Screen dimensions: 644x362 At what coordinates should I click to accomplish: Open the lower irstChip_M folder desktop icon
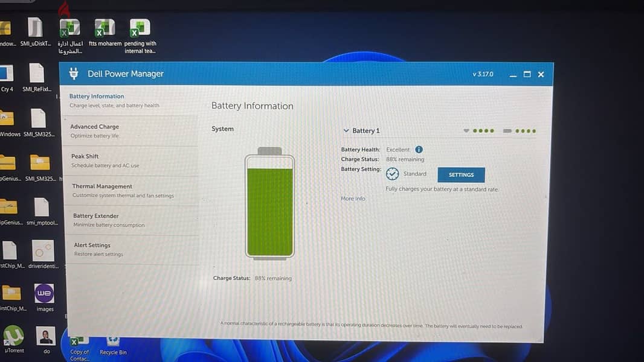click(12, 297)
